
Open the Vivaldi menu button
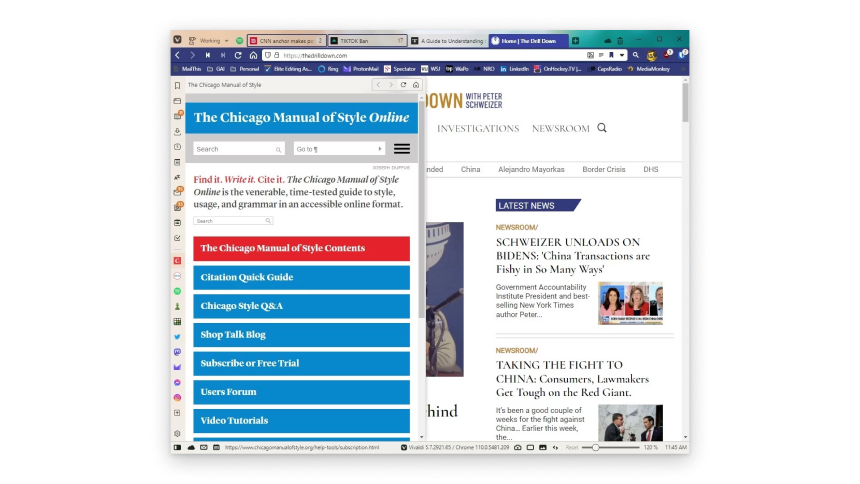pos(177,40)
